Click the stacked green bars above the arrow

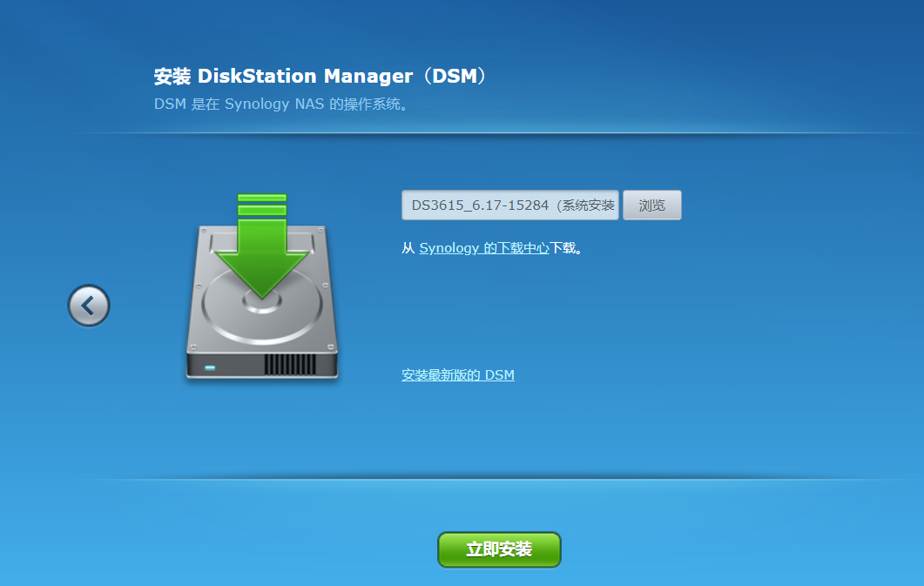click(x=262, y=205)
